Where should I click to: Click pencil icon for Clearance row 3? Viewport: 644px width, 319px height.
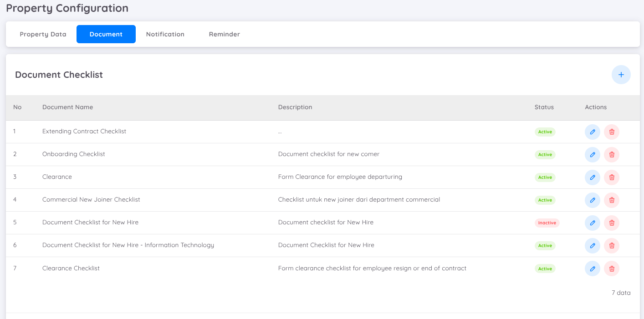point(592,177)
